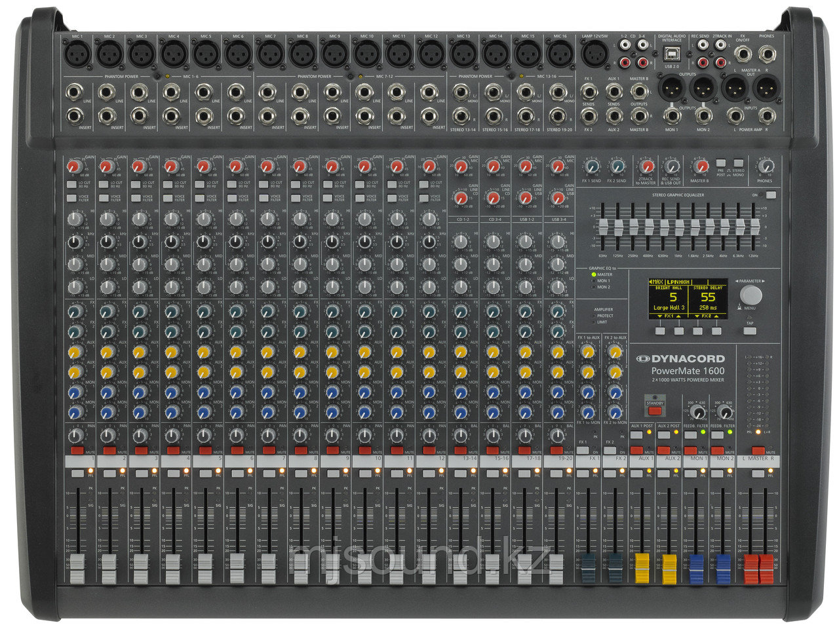Click the Master A OUT left XLR
This screenshot has height=644, width=839.
[x=734, y=86]
